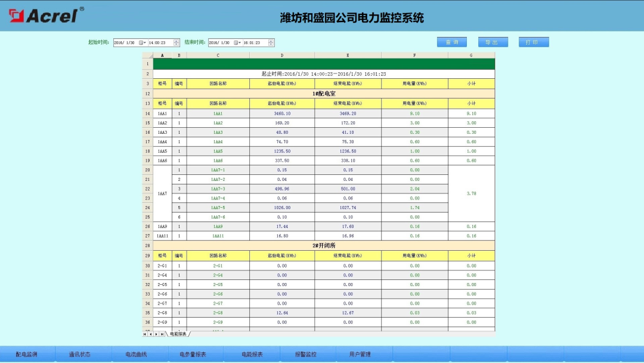Click end energy value 3469.20
The height and width of the screenshot is (363, 644).
348,113
